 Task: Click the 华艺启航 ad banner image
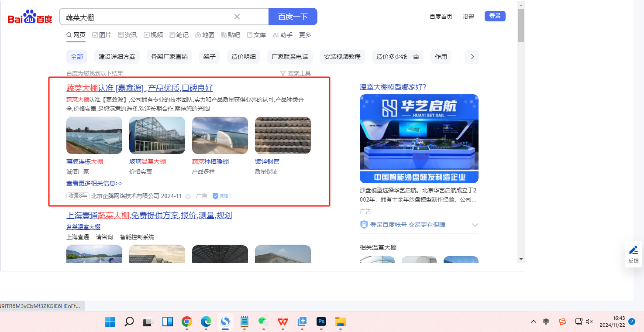[x=419, y=139]
